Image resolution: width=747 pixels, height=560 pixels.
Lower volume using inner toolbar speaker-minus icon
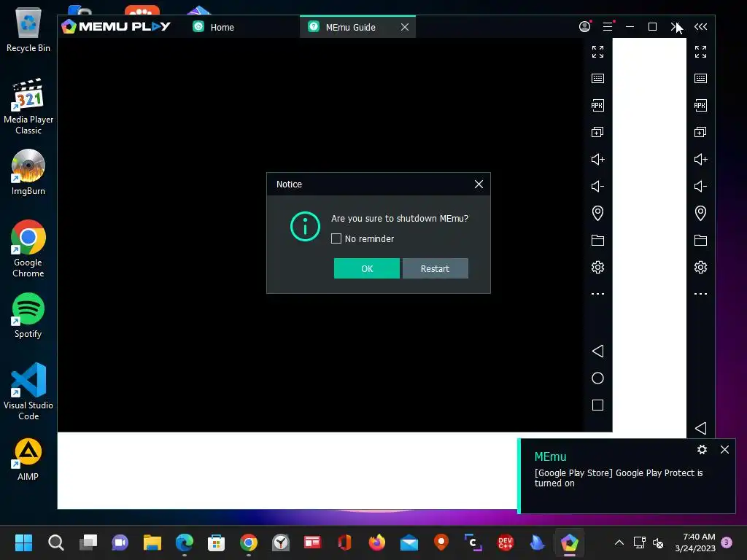click(597, 186)
